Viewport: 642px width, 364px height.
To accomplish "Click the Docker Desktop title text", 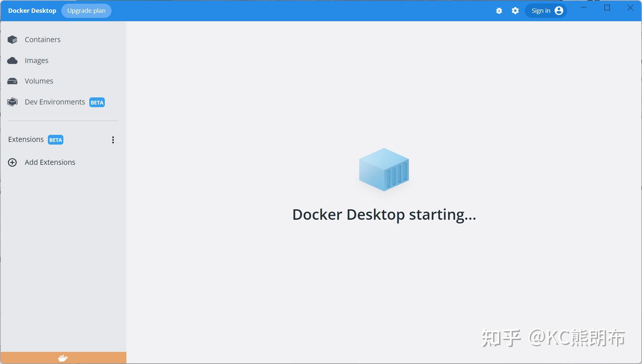I will (x=32, y=10).
